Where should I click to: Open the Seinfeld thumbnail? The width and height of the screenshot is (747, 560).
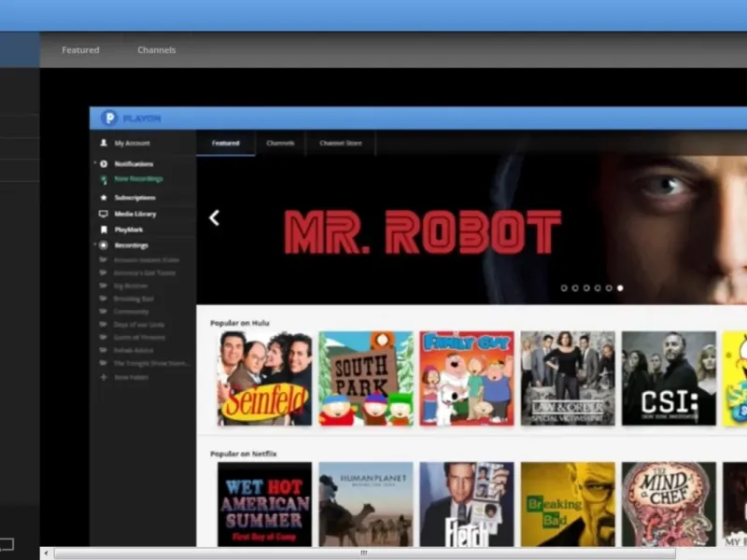(265, 379)
